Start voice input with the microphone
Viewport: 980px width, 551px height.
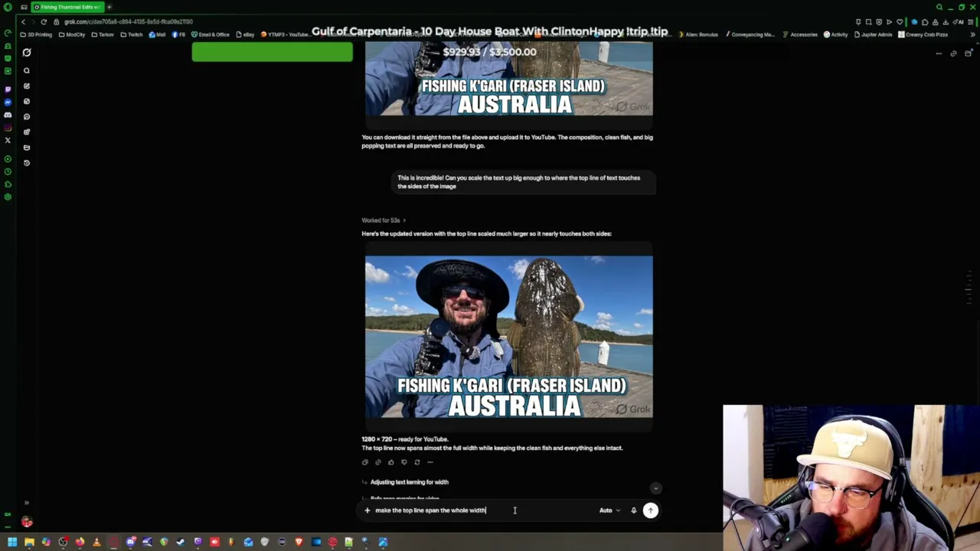click(x=633, y=510)
